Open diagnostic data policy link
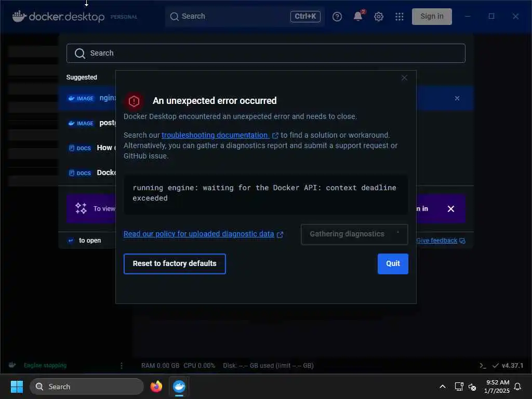This screenshot has width=532, height=399. pyautogui.click(x=203, y=234)
